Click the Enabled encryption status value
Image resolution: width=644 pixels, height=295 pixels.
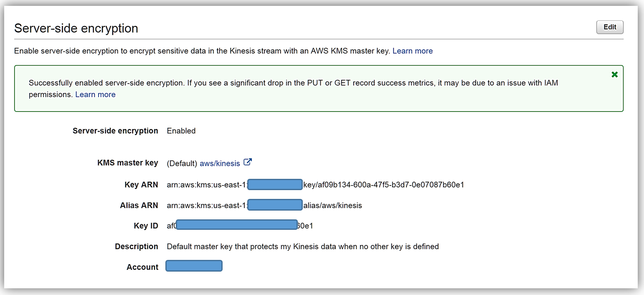(x=181, y=131)
